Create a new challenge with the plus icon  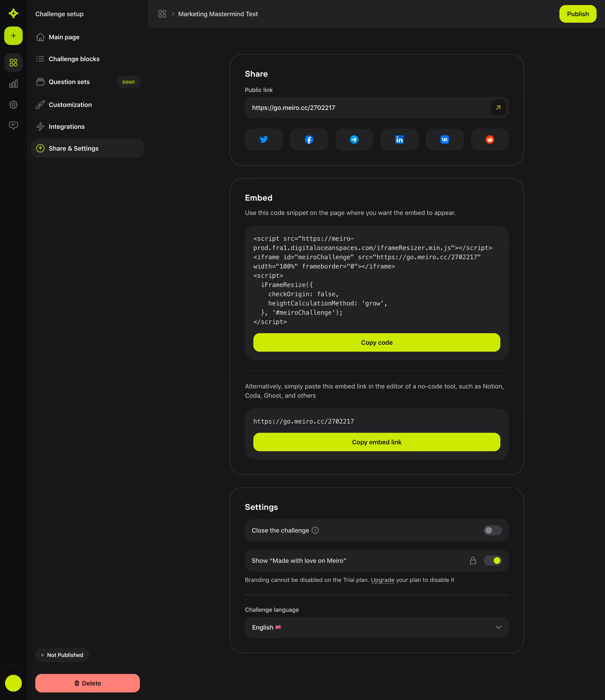(x=13, y=36)
